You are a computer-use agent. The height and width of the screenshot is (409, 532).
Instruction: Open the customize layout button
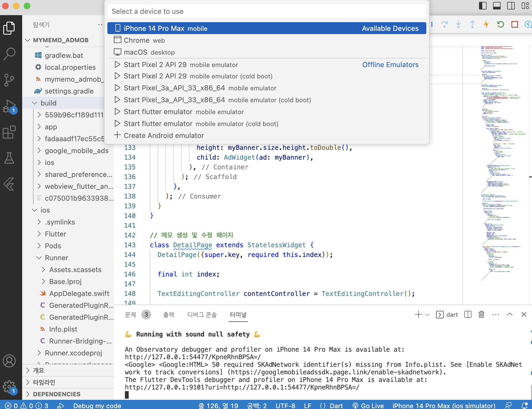525,6
